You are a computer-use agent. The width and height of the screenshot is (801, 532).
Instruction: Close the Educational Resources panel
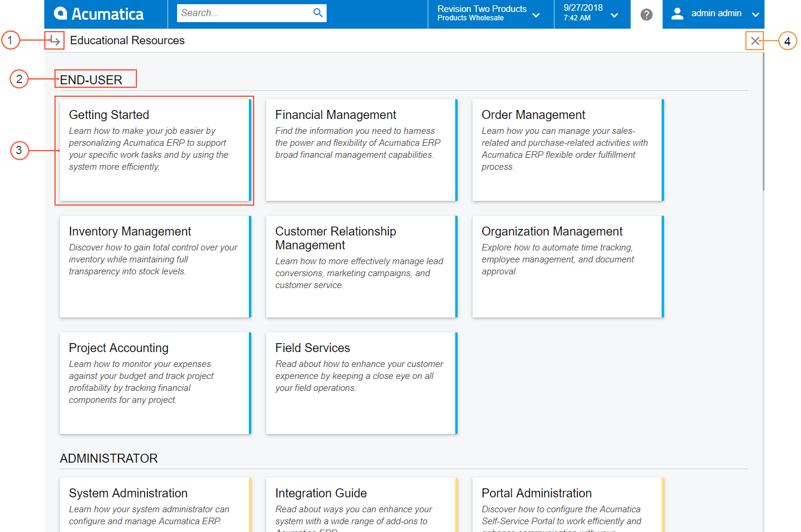click(x=755, y=41)
